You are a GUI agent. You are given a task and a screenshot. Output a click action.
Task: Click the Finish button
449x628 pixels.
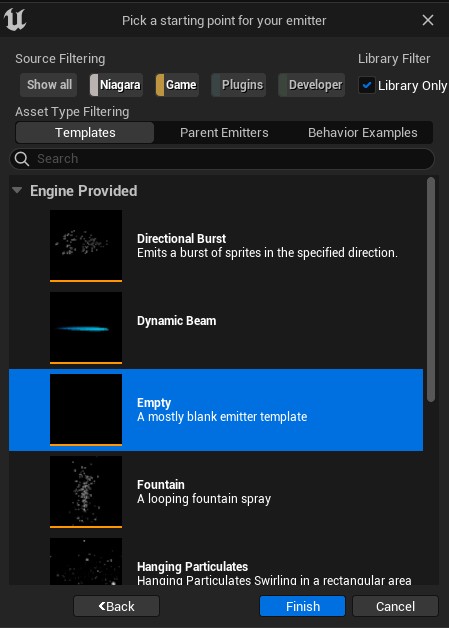click(302, 606)
